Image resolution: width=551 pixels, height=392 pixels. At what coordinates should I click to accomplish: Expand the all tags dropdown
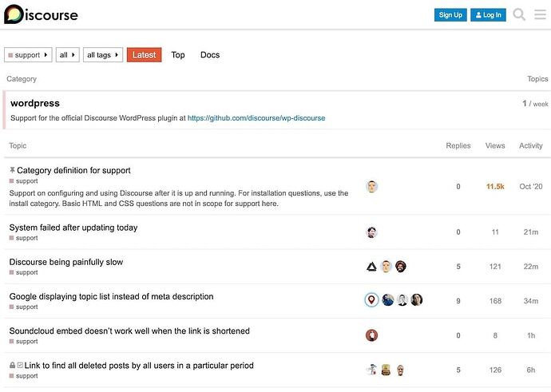pyautogui.click(x=104, y=55)
